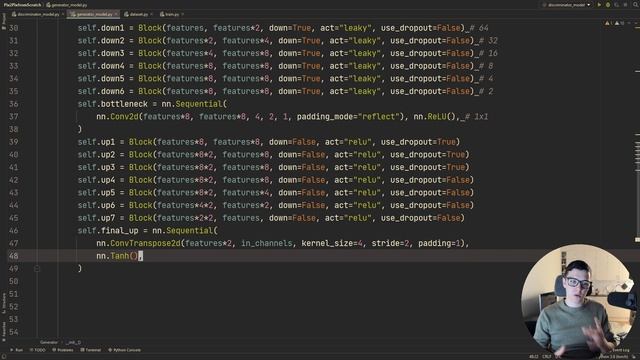Click the __init__ breadcrumb

tap(73, 342)
